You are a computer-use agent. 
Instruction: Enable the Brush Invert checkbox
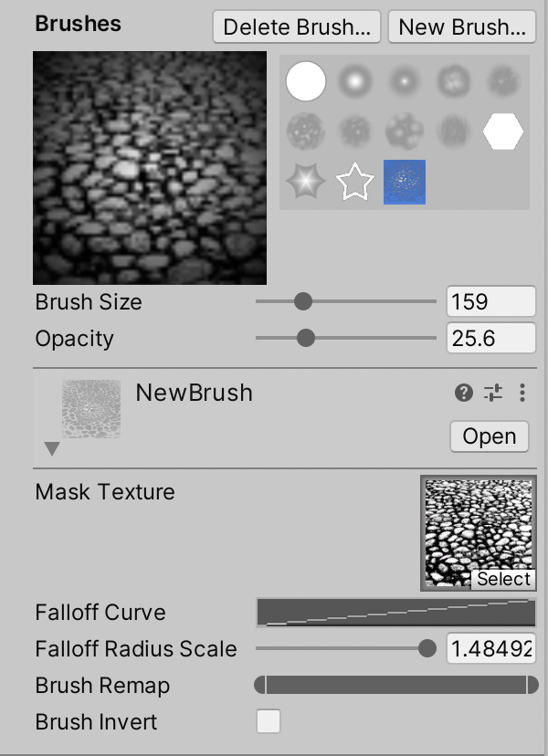pyautogui.click(x=269, y=721)
